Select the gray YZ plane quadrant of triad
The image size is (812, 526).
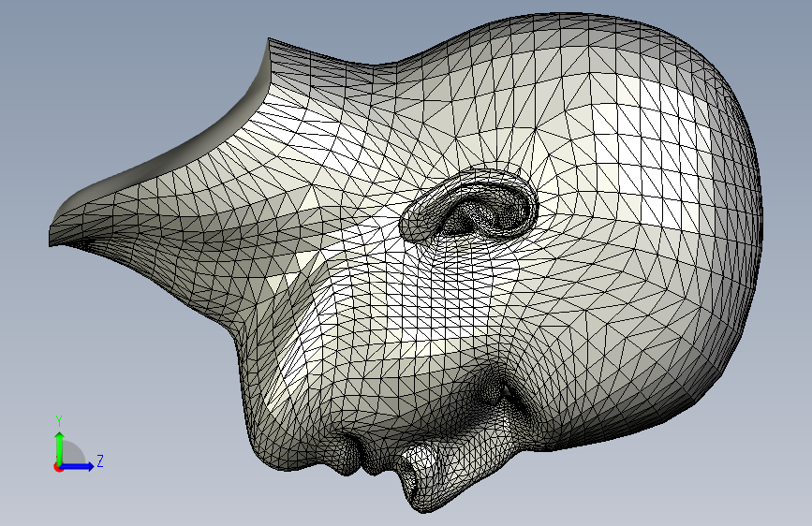72,454
